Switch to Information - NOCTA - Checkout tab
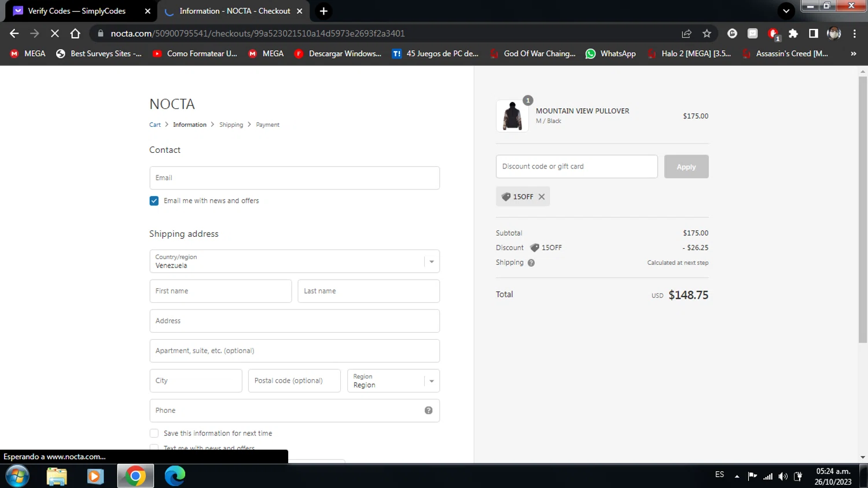The height and width of the screenshot is (488, 868). coord(234,11)
